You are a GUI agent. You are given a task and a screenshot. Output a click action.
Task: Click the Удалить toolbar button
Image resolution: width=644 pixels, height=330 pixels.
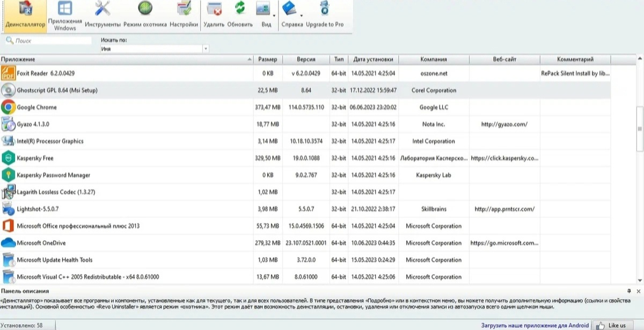coord(214,16)
